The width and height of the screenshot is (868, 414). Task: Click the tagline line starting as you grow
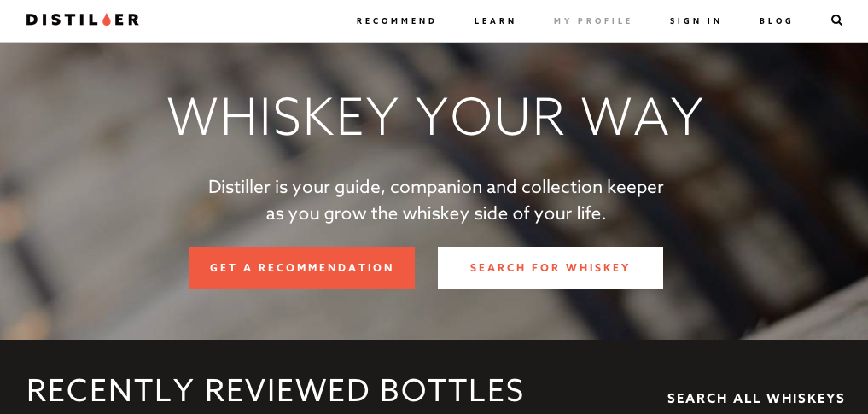435,213
